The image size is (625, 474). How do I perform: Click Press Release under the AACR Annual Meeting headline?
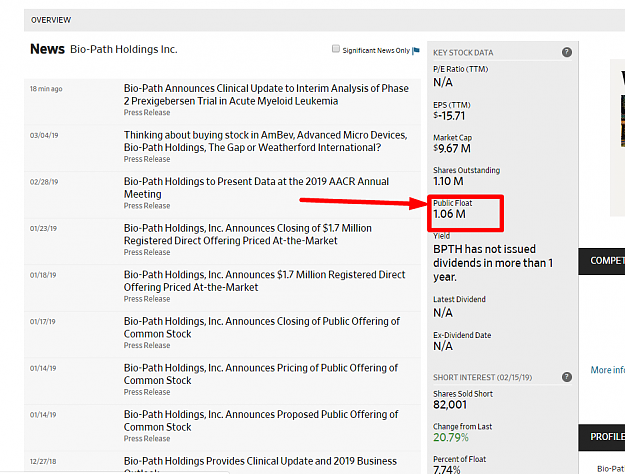tap(147, 206)
